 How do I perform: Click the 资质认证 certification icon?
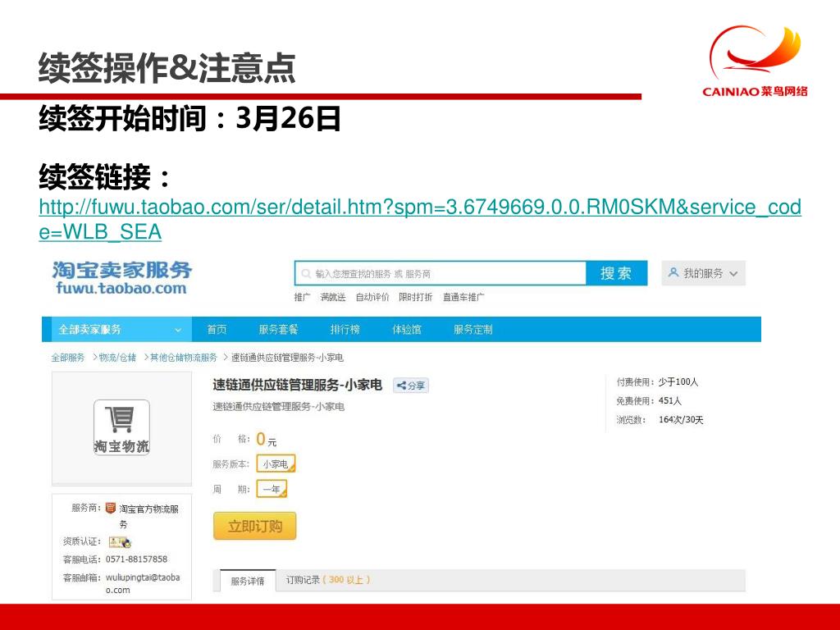click(120, 542)
